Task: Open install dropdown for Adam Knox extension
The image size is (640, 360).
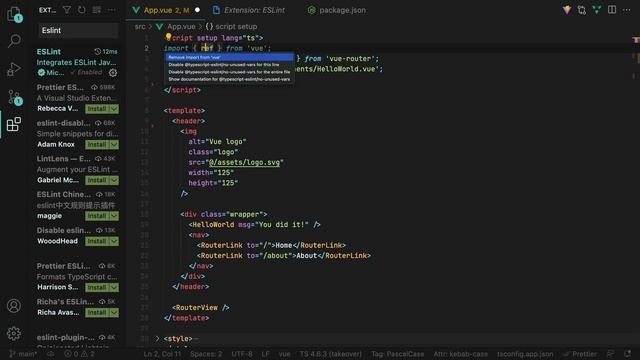Action: 114,144
